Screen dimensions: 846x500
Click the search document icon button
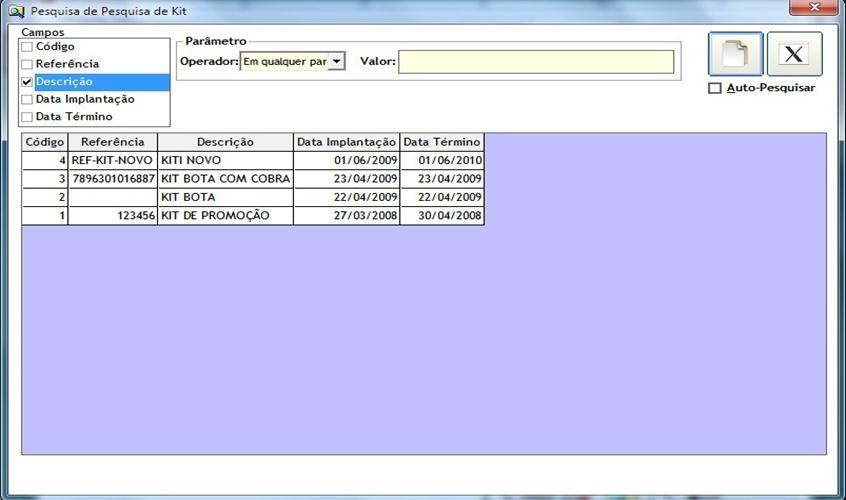point(735,54)
